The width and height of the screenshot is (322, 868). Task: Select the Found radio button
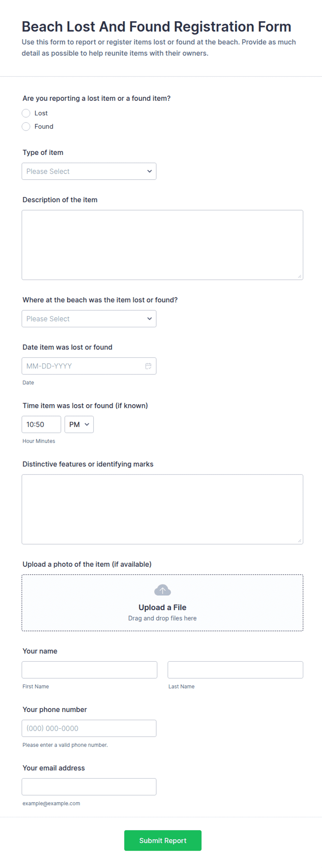(26, 127)
